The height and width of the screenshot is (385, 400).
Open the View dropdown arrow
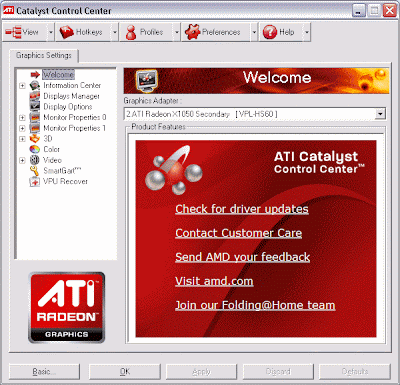coord(51,32)
